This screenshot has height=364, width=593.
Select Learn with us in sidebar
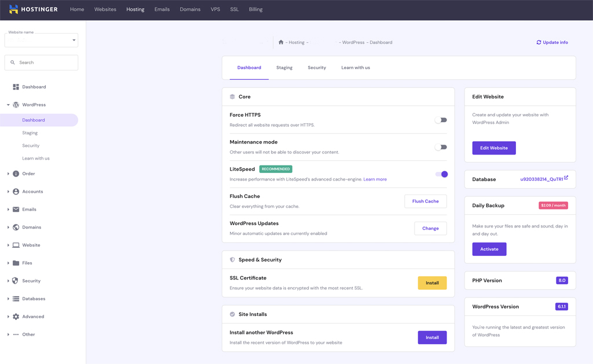click(x=36, y=159)
